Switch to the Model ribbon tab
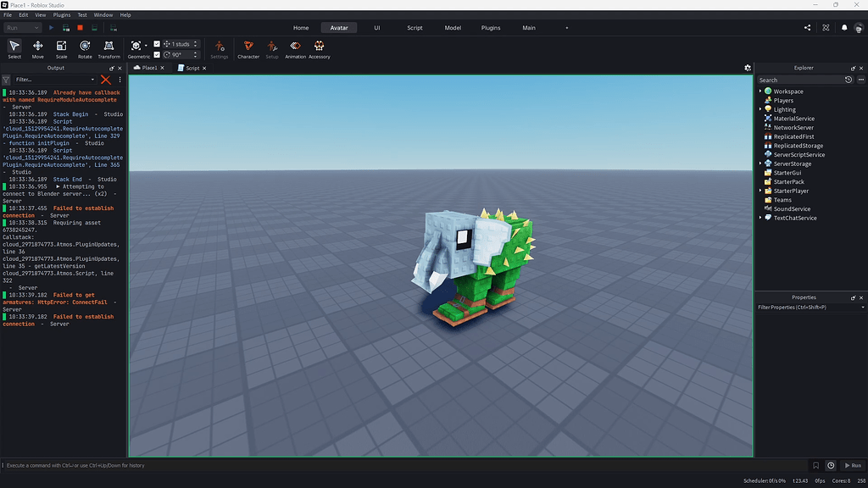This screenshot has width=868, height=488. coord(453,28)
